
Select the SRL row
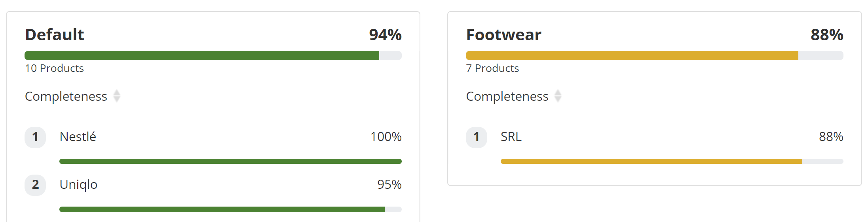[655, 145]
